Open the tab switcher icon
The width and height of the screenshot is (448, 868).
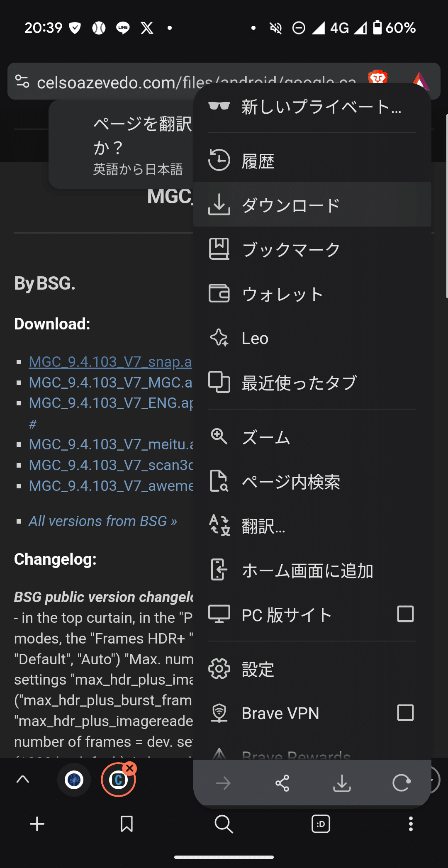[x=321, y=824]
